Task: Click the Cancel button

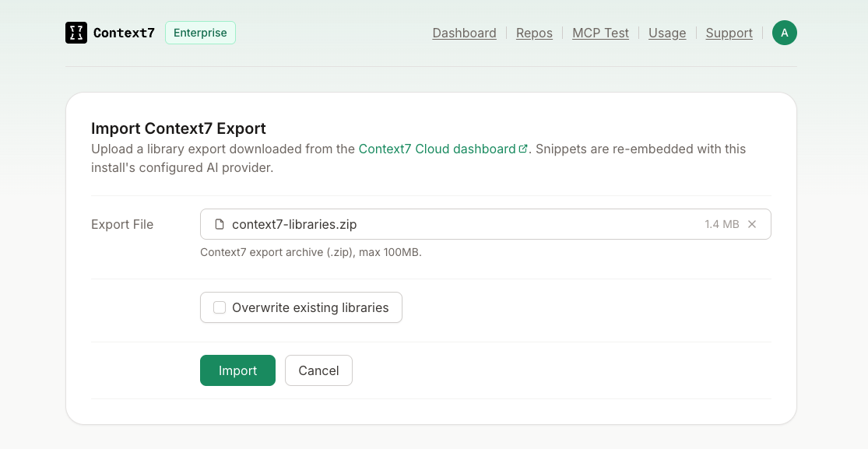Action: click(x=318, y=370)
